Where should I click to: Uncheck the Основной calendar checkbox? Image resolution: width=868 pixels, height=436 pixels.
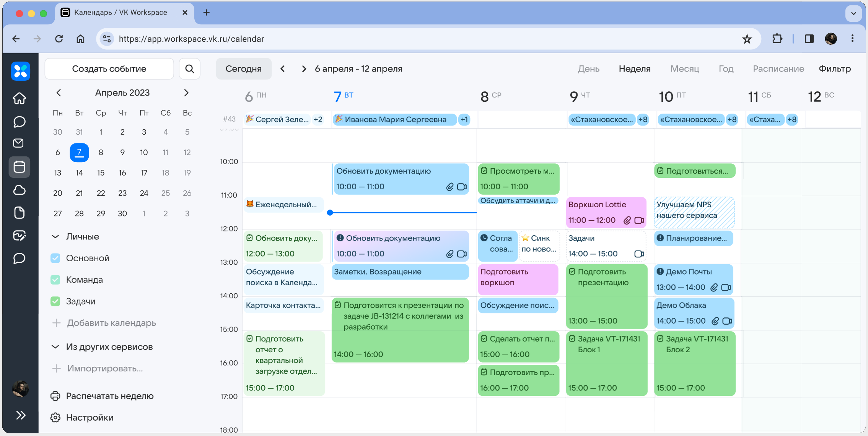pyautogui.click(x=55, y=258)
